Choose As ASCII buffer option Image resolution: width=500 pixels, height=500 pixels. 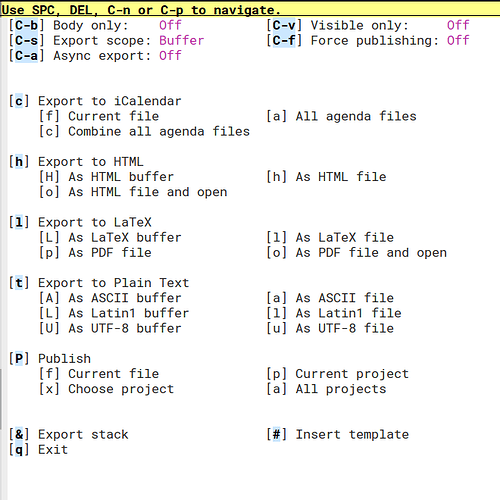click(110, 298)
